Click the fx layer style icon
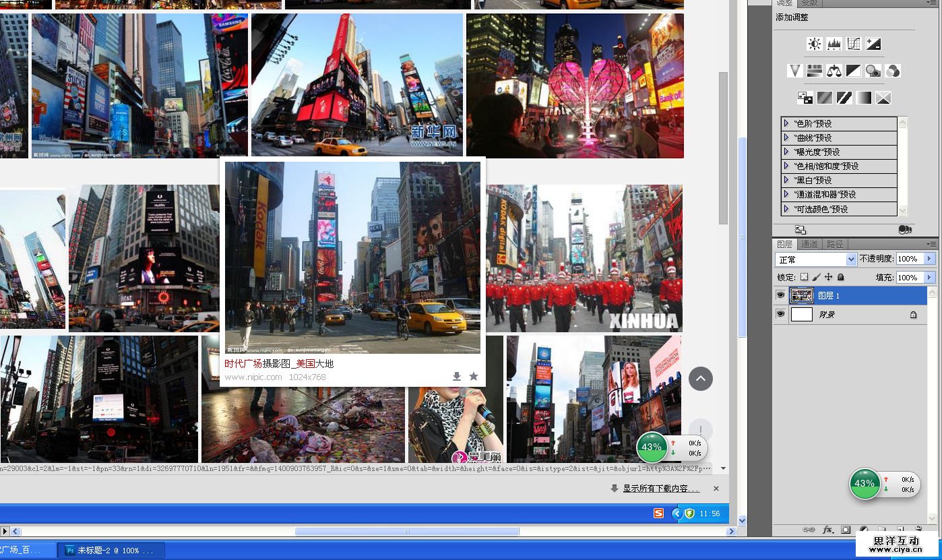 (x=828, y=530)
